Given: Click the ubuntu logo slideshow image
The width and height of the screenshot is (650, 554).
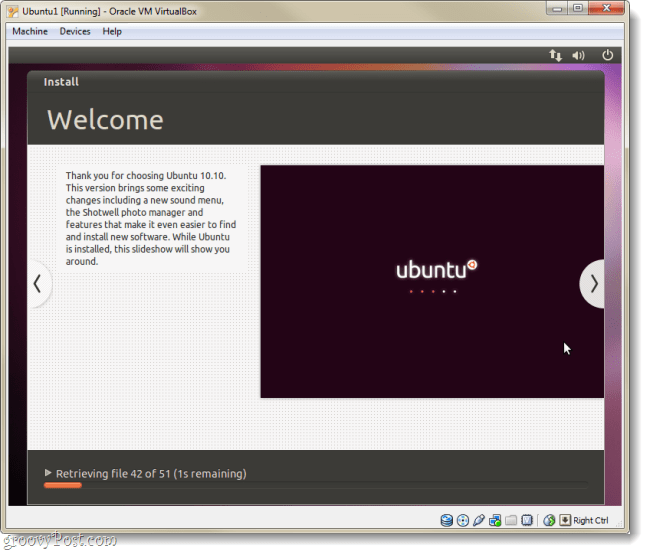Looking at the screenshot, I should 432,281.
